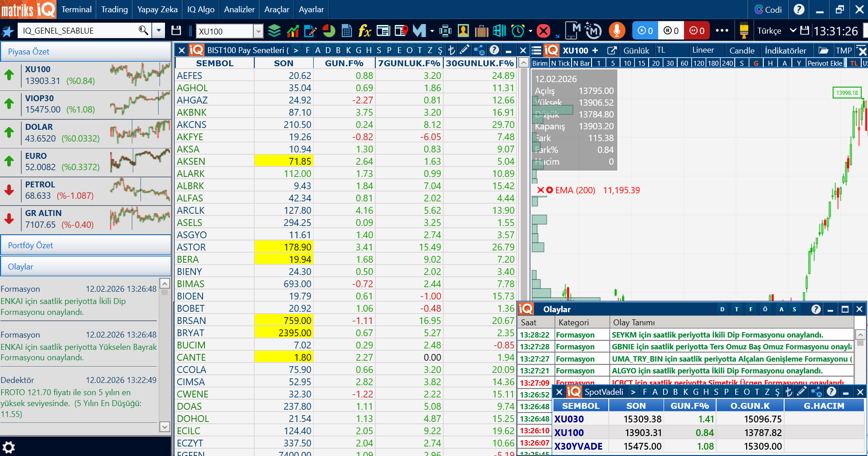Click the yellow fx formula icon

click(364, 30)
